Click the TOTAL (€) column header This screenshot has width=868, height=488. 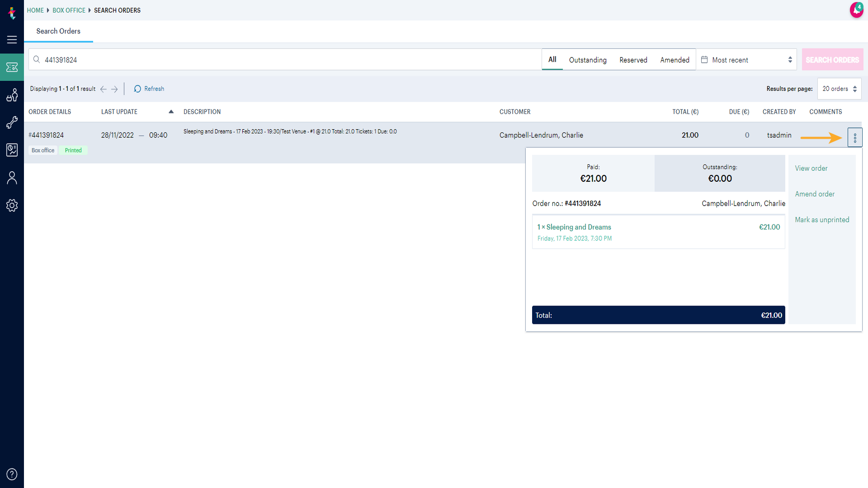685,112
